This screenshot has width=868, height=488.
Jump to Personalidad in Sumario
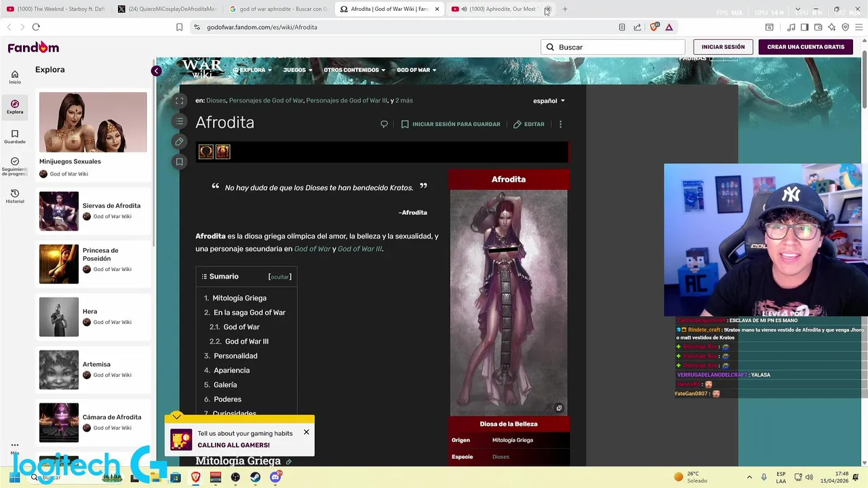pos(235,356)
